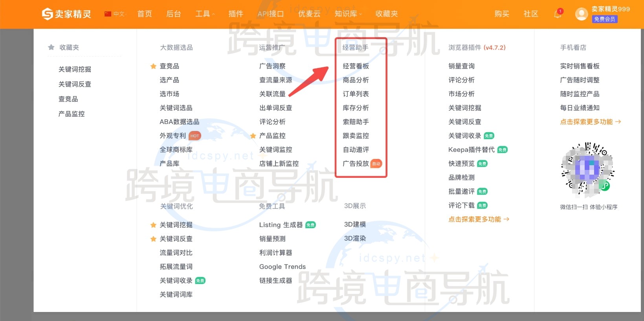Click the 免费 badge next to 批量邀评

click(483, 192)
